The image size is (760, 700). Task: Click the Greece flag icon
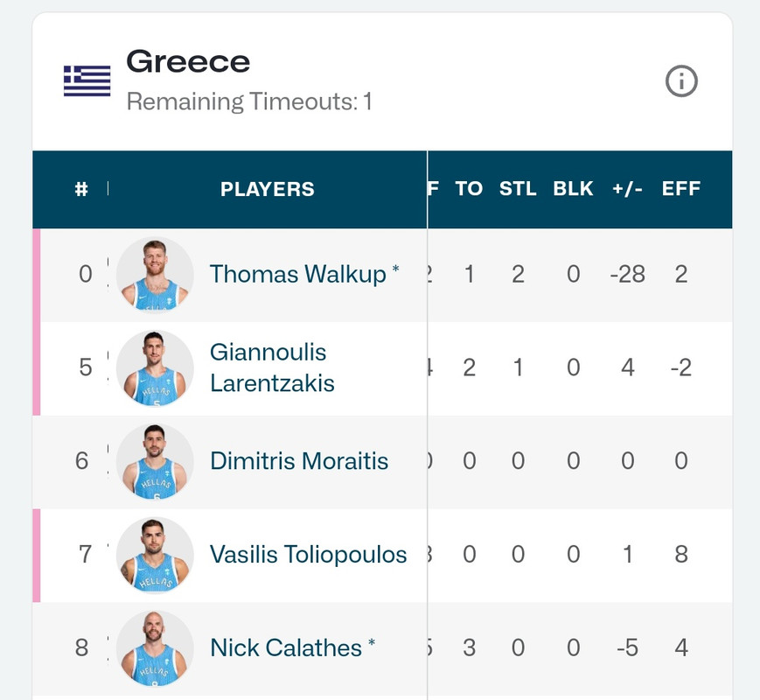coord(87,80)
